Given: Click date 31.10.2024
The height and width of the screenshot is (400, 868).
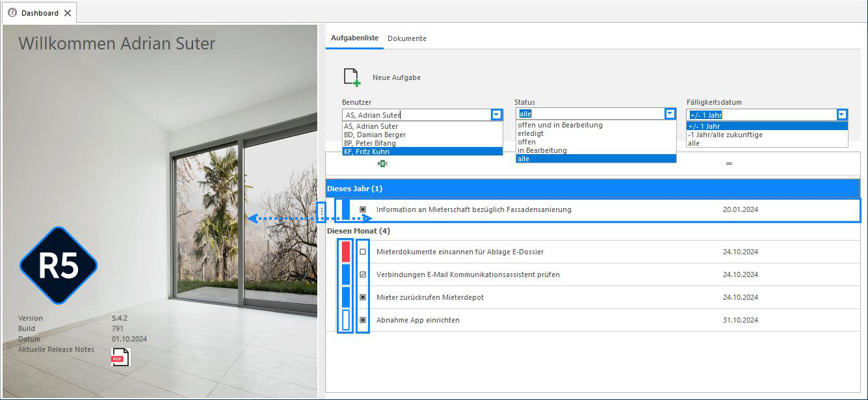Looking at the screenshot, I should click(x=741, y=320).
